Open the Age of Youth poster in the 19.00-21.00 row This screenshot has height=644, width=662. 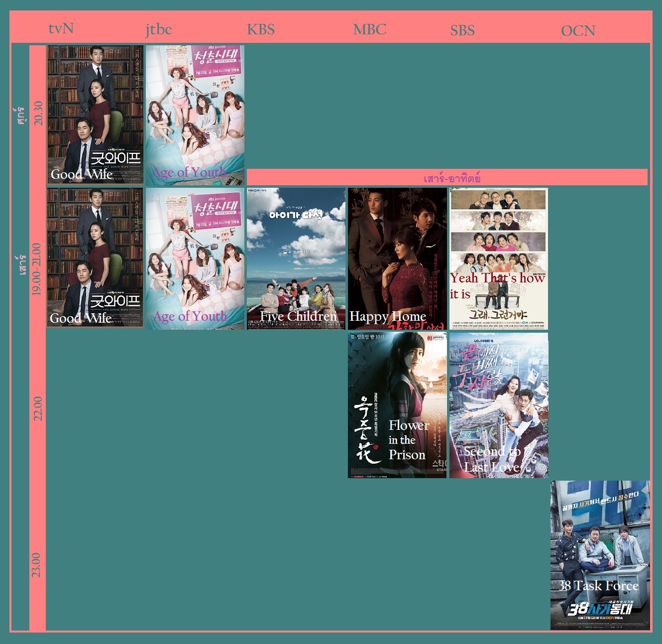195,258
